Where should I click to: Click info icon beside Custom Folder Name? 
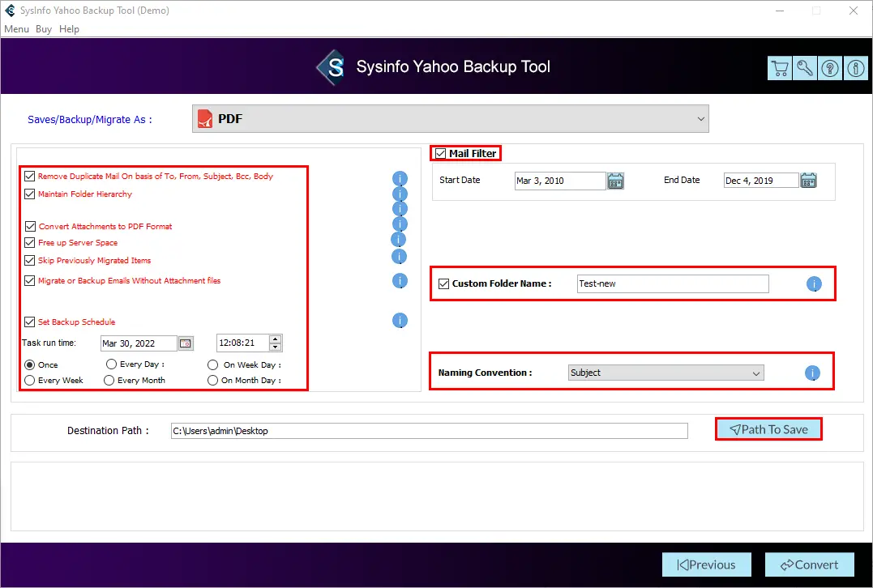(x=814, y=284)
